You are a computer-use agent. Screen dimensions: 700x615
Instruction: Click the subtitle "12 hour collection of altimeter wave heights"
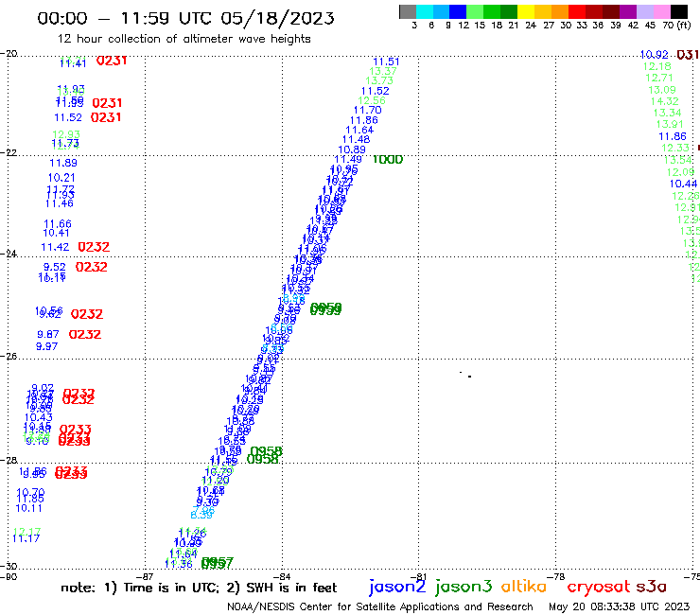[x=184, y=39]
